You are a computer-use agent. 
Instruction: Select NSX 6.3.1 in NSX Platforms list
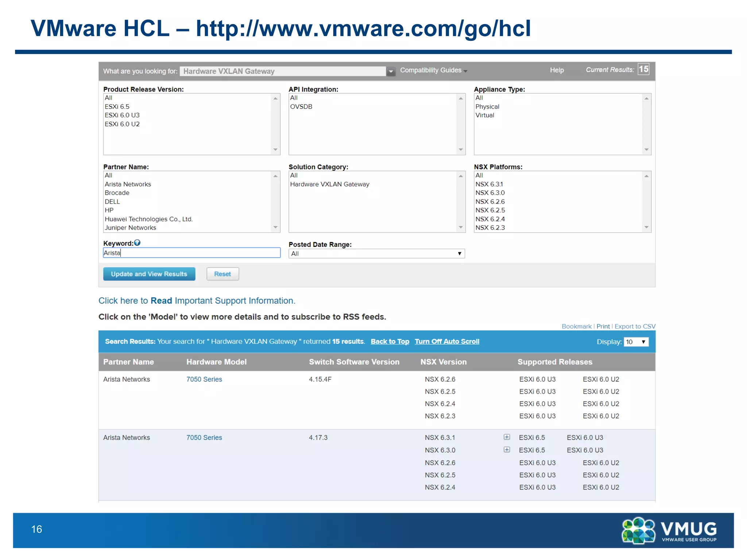[x=489, y=184]
